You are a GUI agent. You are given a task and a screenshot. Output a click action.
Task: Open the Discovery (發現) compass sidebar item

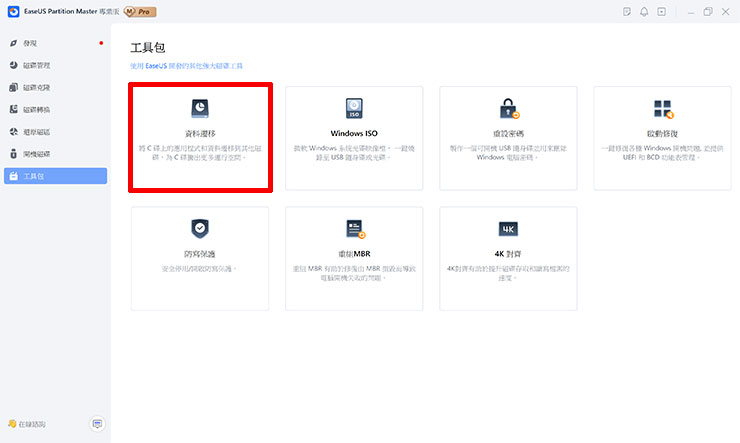pos(55,43)
